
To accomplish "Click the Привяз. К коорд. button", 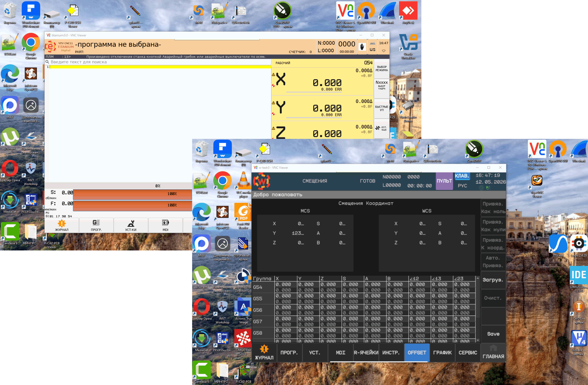I will point(493,244).
